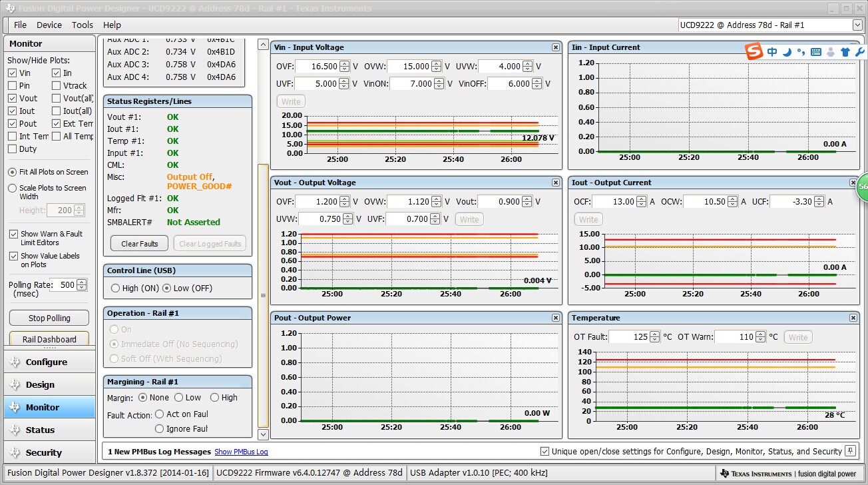Click the Clear Faults button
This screenshot has height=485, width=868.
[140, 244]
